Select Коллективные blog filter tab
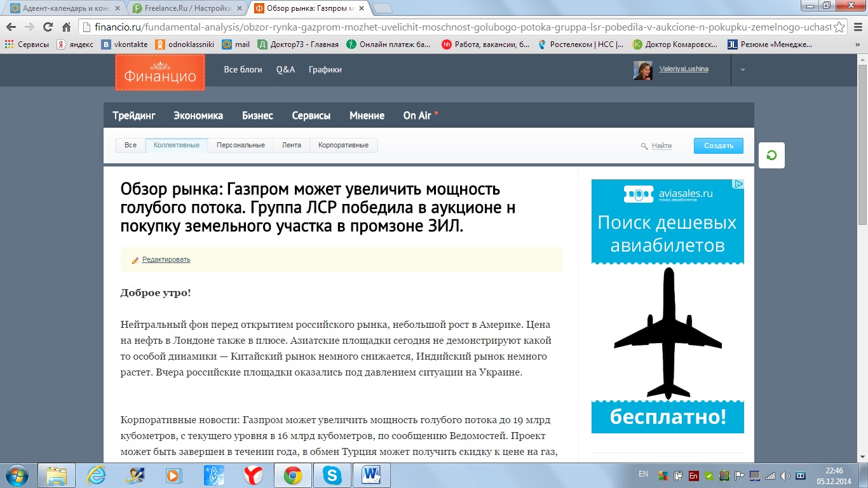The image size is (868, 488). point(177,146)
